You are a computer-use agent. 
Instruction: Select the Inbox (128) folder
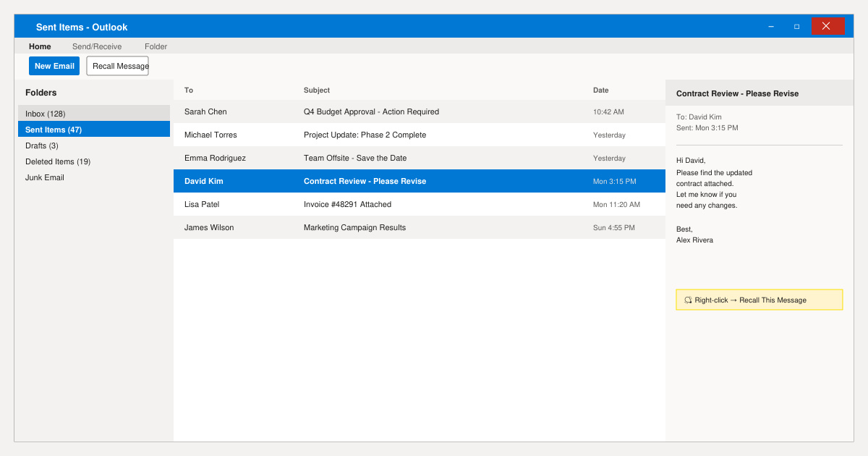pyautogui.click(x=94, y=114)
